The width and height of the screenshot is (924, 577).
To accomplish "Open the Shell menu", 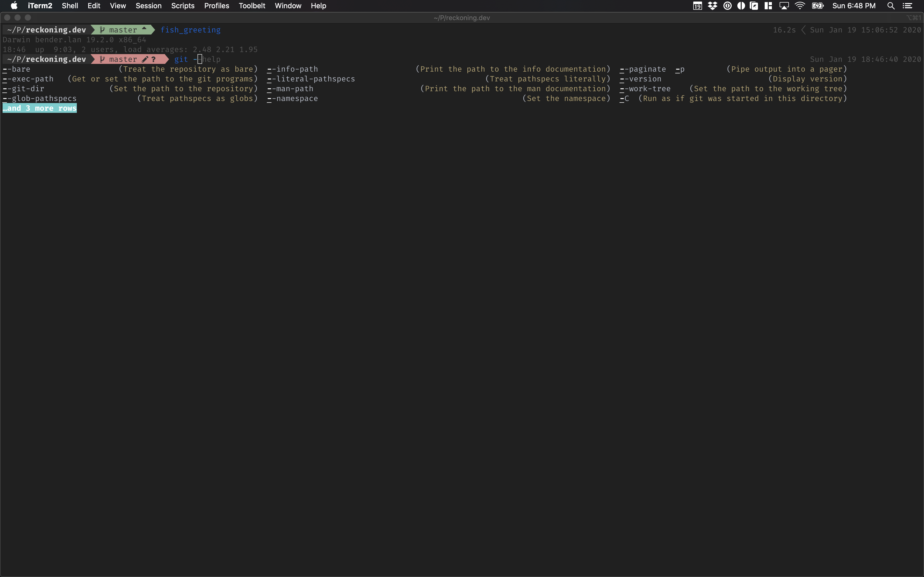I will click(70, 6).
